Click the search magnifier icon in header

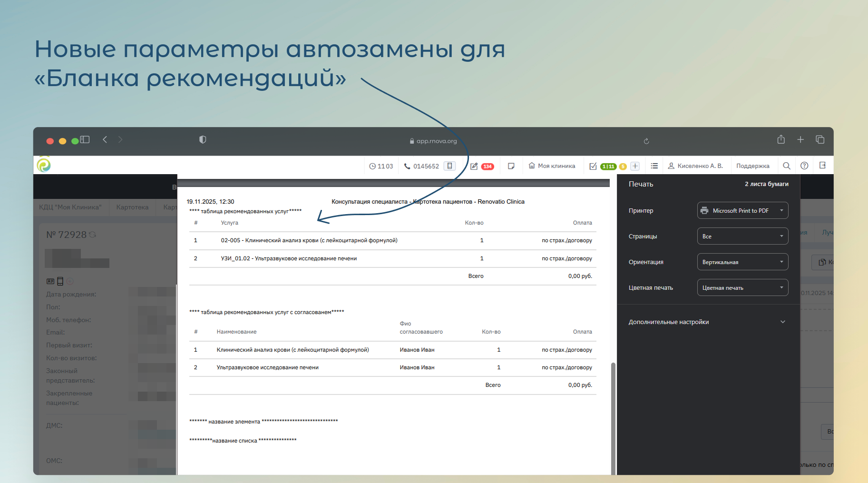(x=787, y=166)
